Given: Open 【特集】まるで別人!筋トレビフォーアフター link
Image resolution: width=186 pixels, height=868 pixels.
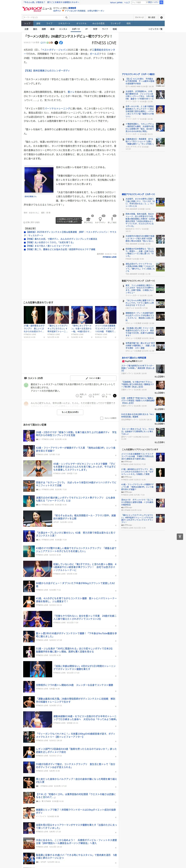Looking at the screenshot, I should point(48,246).
